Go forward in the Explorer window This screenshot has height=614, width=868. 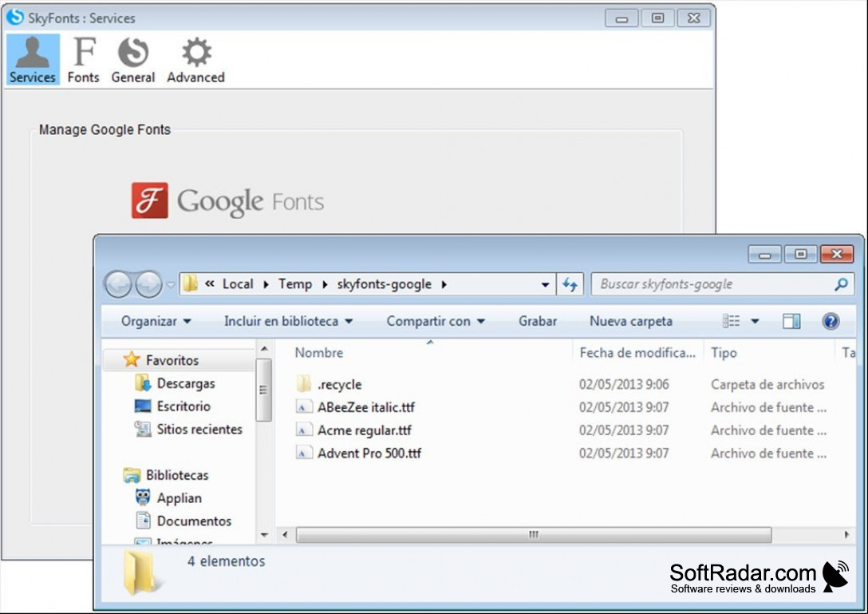click(149, 284)
